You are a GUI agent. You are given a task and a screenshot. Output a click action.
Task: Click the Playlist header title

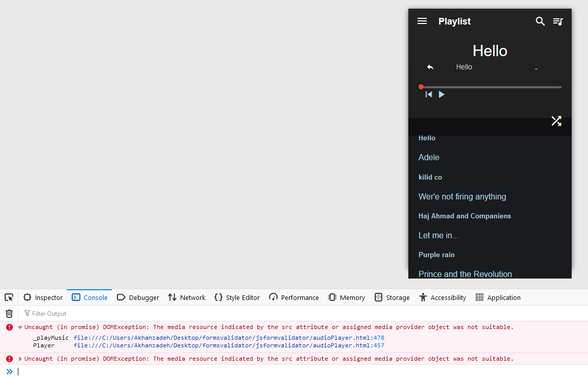[x=454, y=21]
